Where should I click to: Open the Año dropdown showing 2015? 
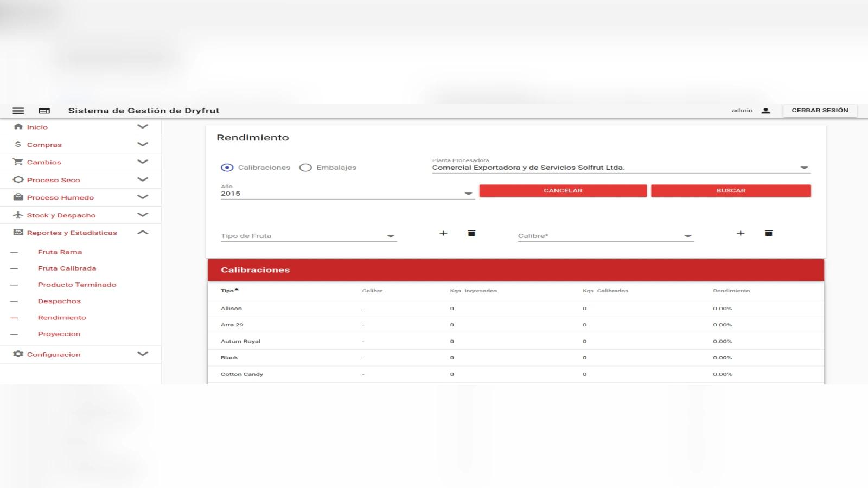tap(468, 193)
